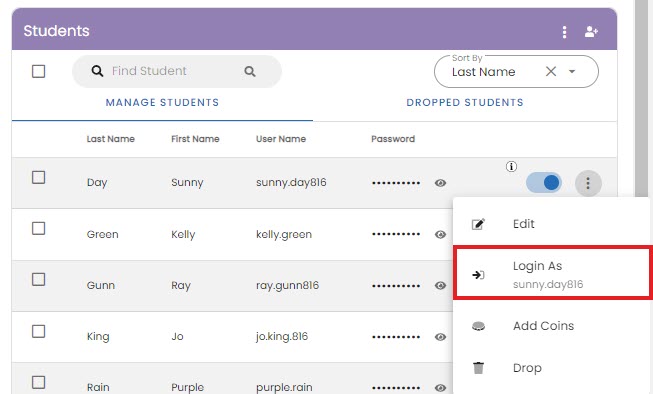Click the Password column header

tap(393, 139)
